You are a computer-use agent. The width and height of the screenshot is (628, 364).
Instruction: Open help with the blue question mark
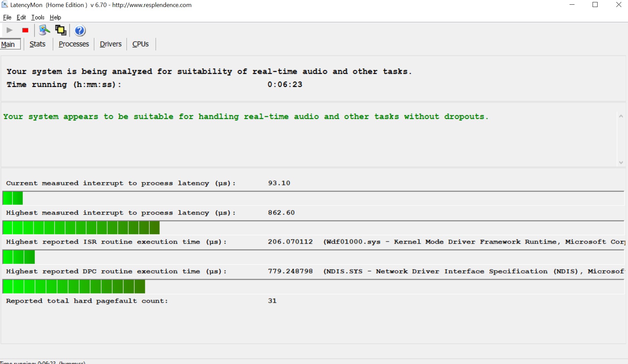click(80, 31)
